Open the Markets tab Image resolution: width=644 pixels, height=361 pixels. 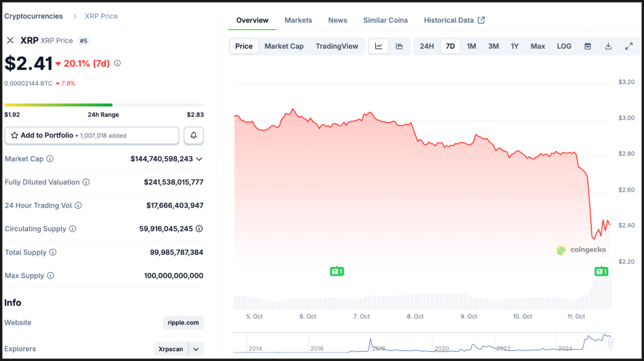coord(298,20)
